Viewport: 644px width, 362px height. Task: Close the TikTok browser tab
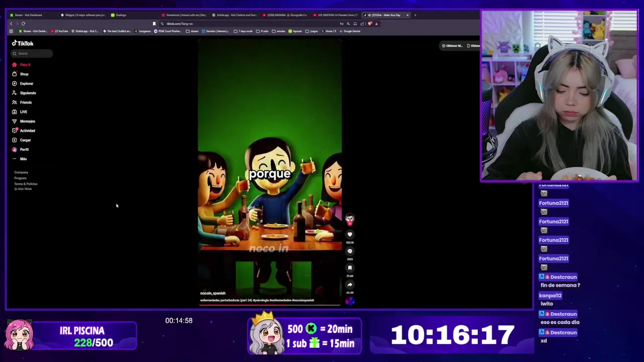point(408,15)
